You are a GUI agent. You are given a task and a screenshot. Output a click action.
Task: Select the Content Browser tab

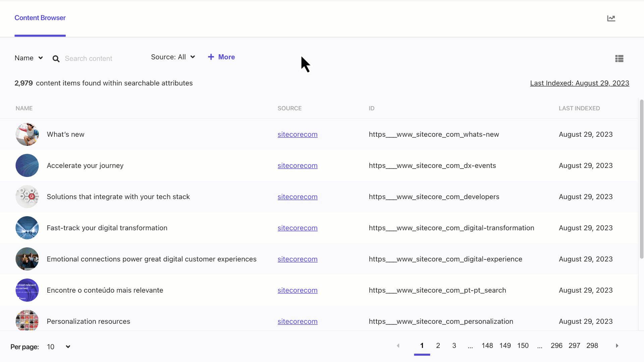click(40, 18)
